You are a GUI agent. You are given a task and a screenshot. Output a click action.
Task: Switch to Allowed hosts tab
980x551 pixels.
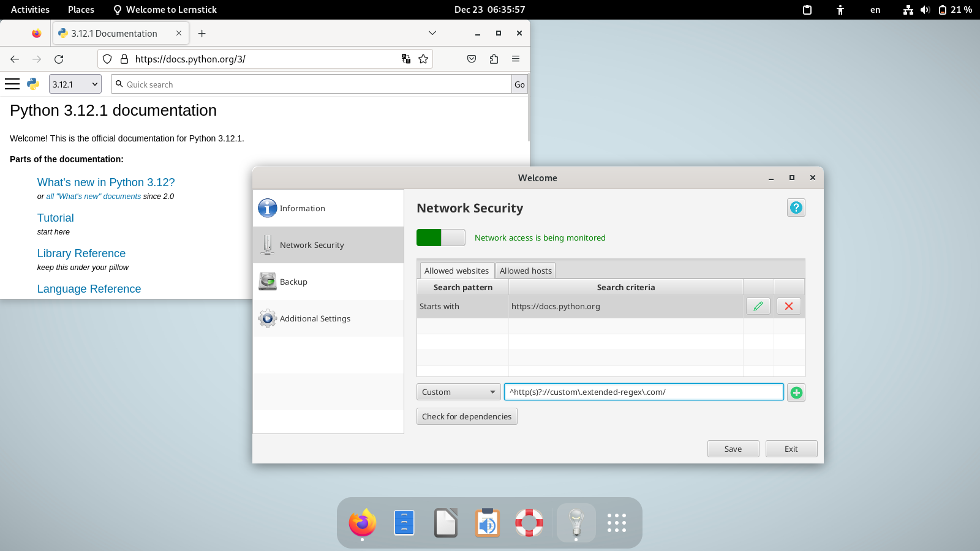[526, 271]
